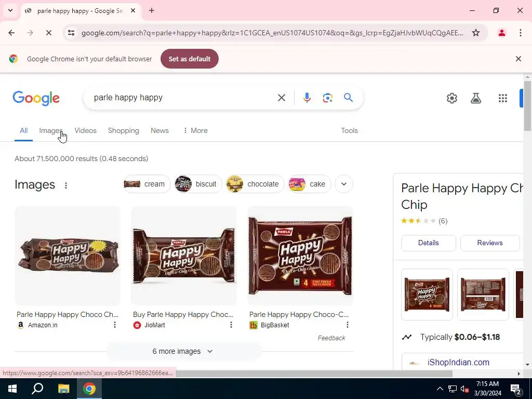Open product Details in knowledge panel
Screen dimensions: 532x399
[428, 243]
